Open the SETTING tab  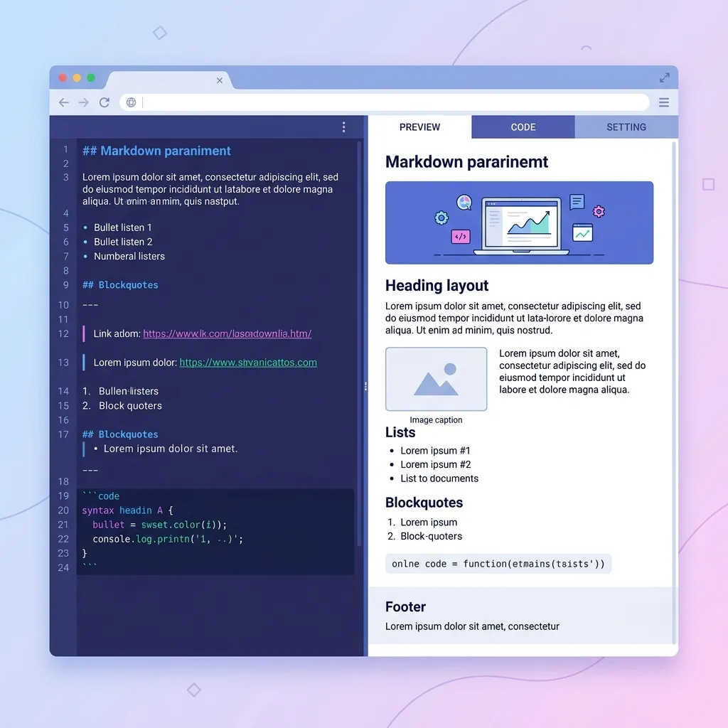(626, 127)
